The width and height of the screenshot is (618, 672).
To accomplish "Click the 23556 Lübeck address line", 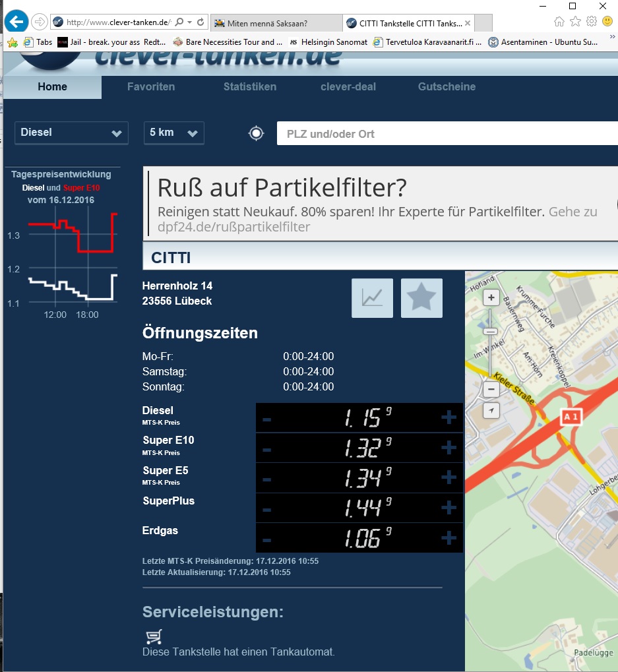I will 177,301.
